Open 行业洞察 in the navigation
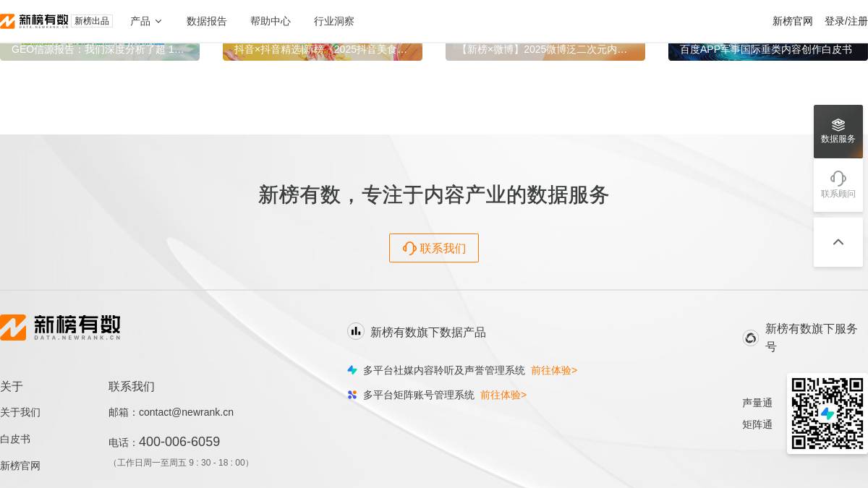Screen dimensions: 868x488 (334, 21)
